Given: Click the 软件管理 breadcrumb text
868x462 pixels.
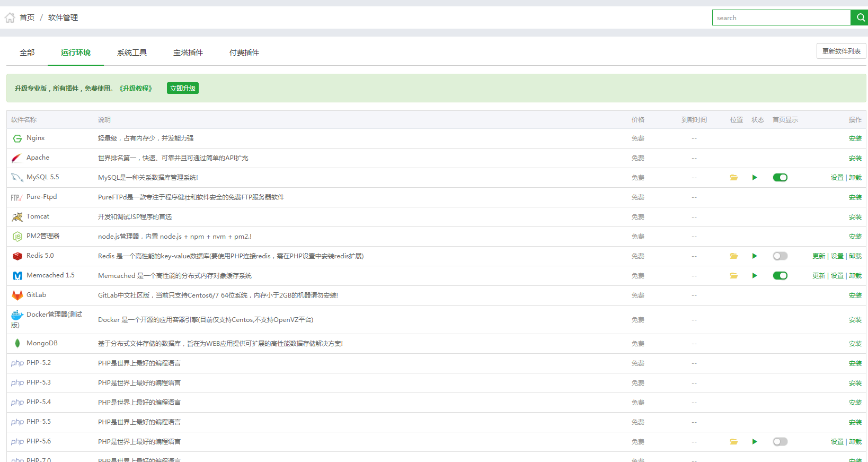Looking at the screenshot, I should click(x=63, y=18).
